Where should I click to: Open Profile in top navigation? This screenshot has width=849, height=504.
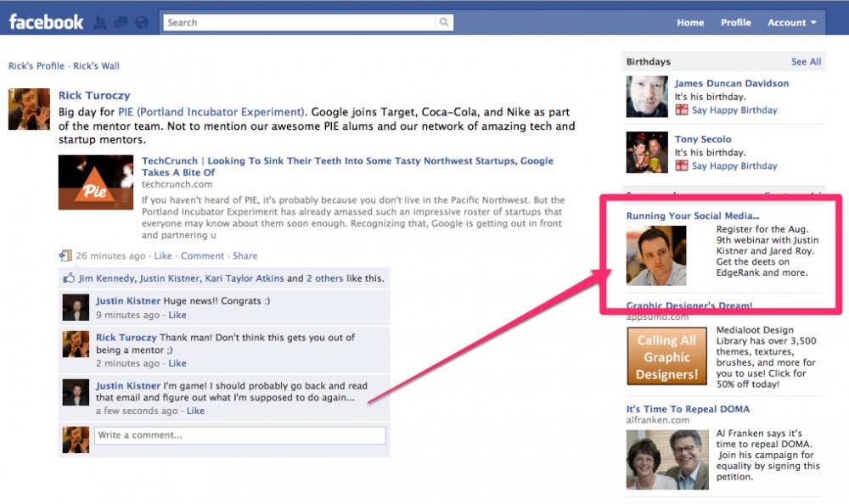click(x=735, y=23)
